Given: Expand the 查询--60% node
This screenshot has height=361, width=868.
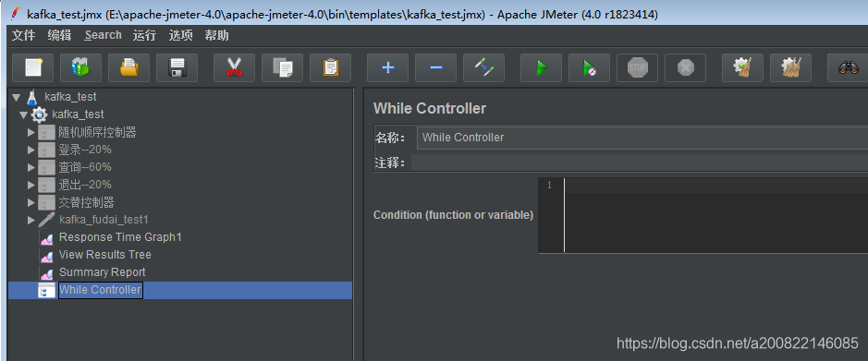Looking at the screenshot, I should click(31, 167).
